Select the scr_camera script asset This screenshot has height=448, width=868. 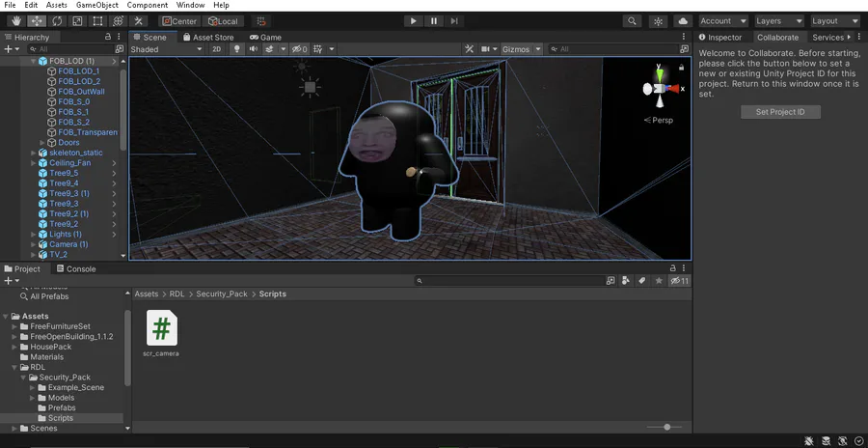(161, 333)
